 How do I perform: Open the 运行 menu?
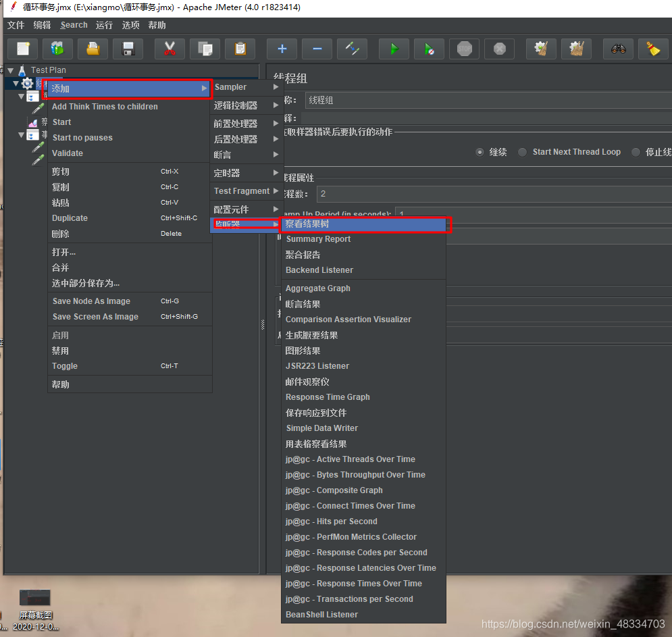coord(104,25)
